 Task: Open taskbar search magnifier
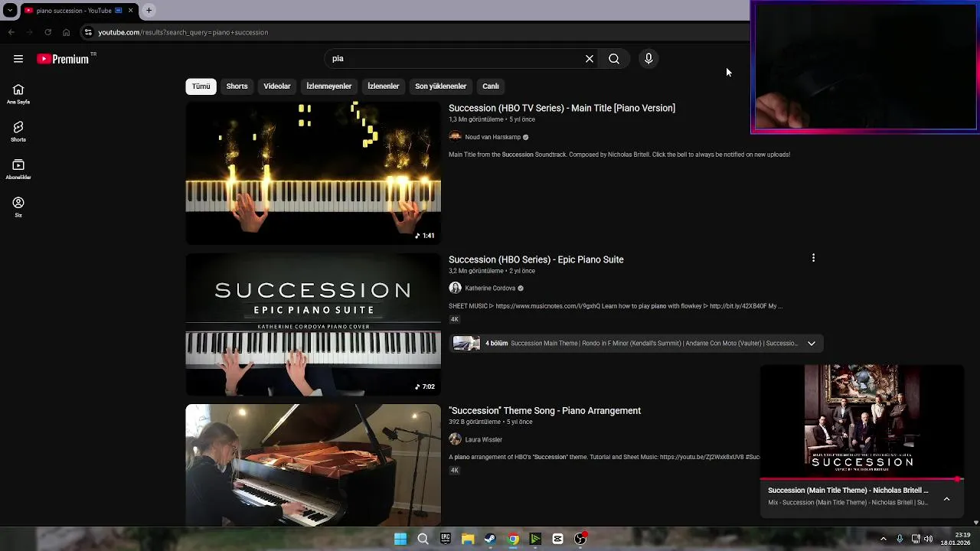[423, 539]
